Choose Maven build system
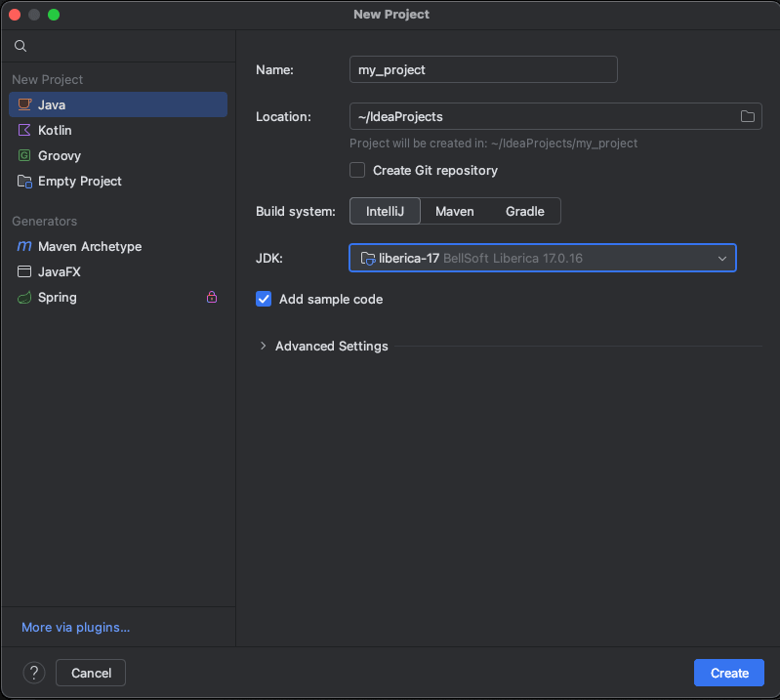780x700 pixels. point(455,211)
